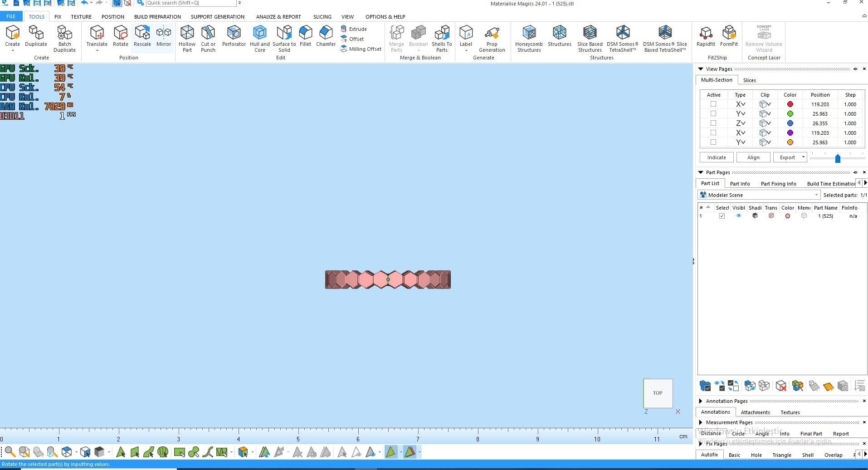Collapse the View Pages panel
868x470 pixels.
click(701, 69)
